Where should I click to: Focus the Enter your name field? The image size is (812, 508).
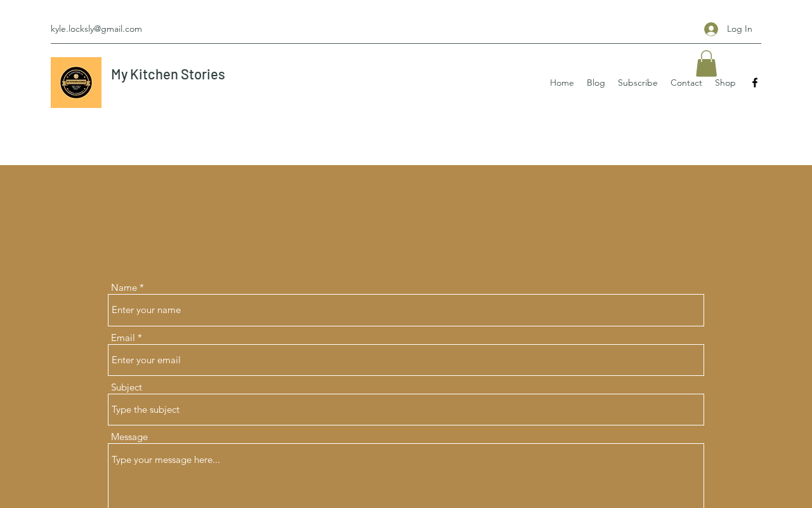[x=406, y=310]
